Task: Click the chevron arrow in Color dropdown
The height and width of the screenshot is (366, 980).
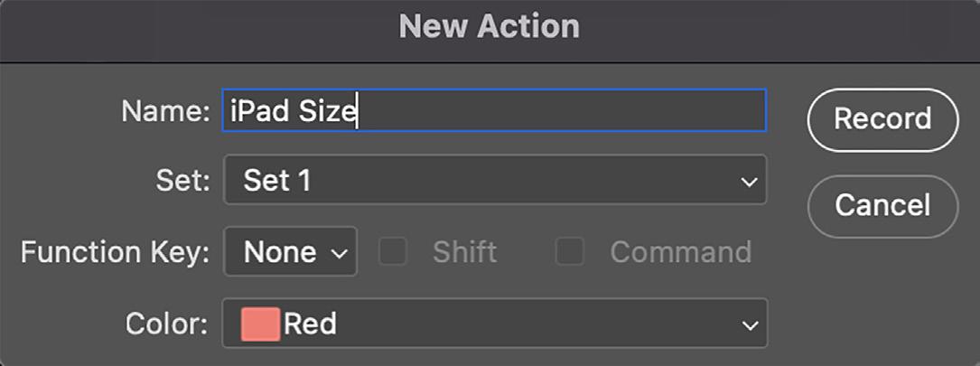Action: (749, 324)
